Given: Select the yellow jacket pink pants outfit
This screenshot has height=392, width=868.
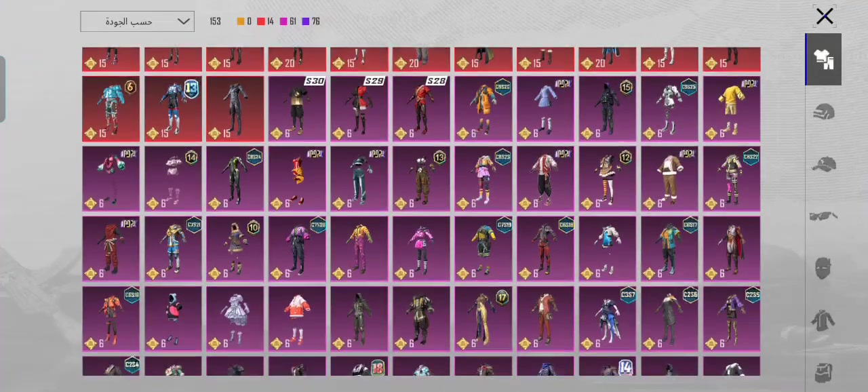Looking at the screenshot, I should pyautogui.click(x=359, y=249).
